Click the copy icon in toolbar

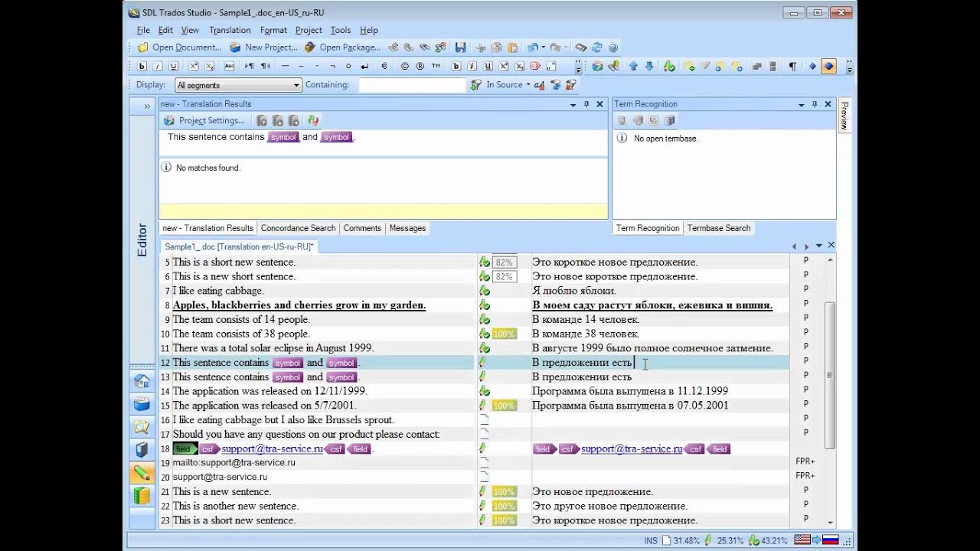pos(496,47)
